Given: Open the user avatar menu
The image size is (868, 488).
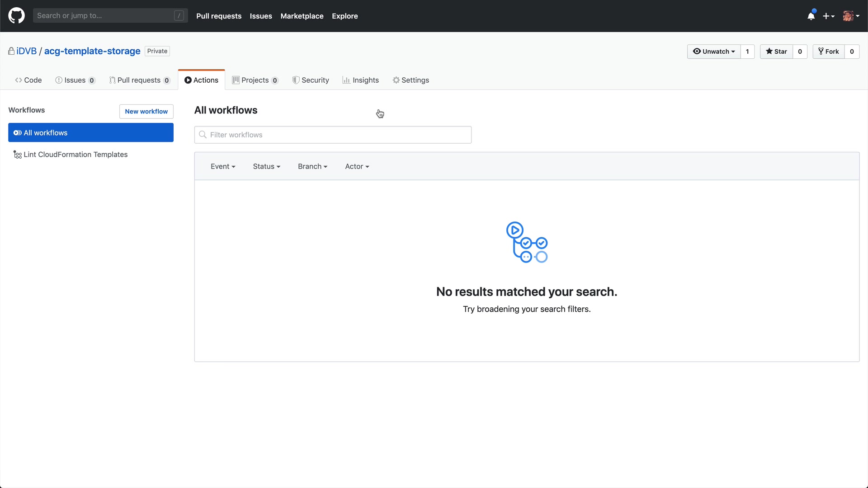Looking at the screenshot, I should [851, 16].
